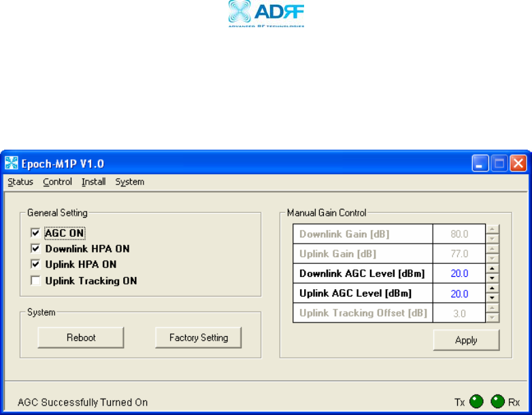Decrease Downlink AGC Level with down arrow
Viewport: 532px width, 415px height.
[493, 278]
